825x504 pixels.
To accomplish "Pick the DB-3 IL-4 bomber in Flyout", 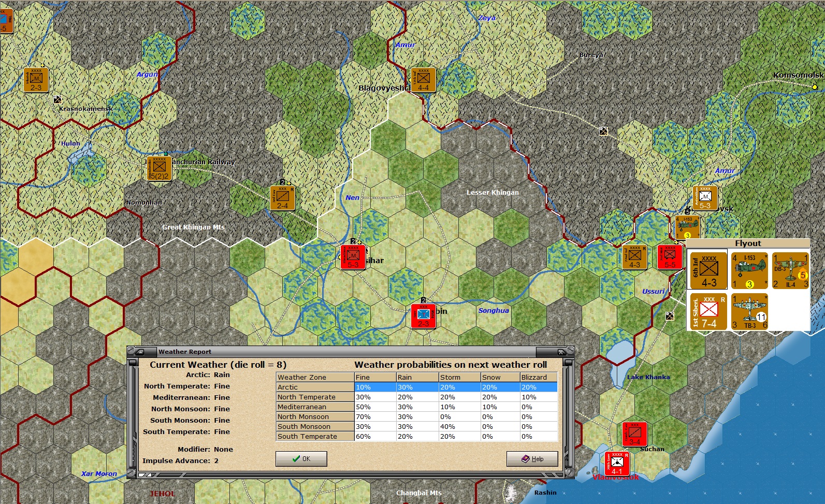I will (x=790, y=270).
